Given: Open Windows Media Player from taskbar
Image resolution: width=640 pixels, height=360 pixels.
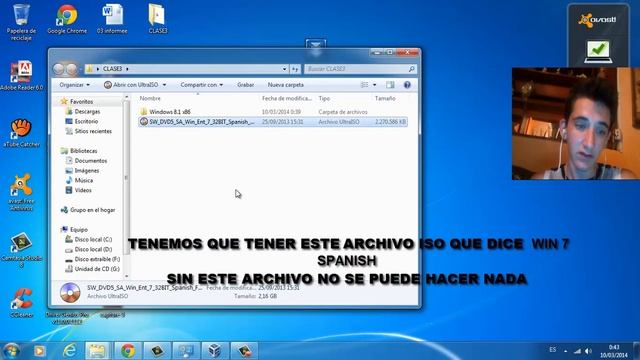Looking at the screenshot, I should click(x=40, y=351).
